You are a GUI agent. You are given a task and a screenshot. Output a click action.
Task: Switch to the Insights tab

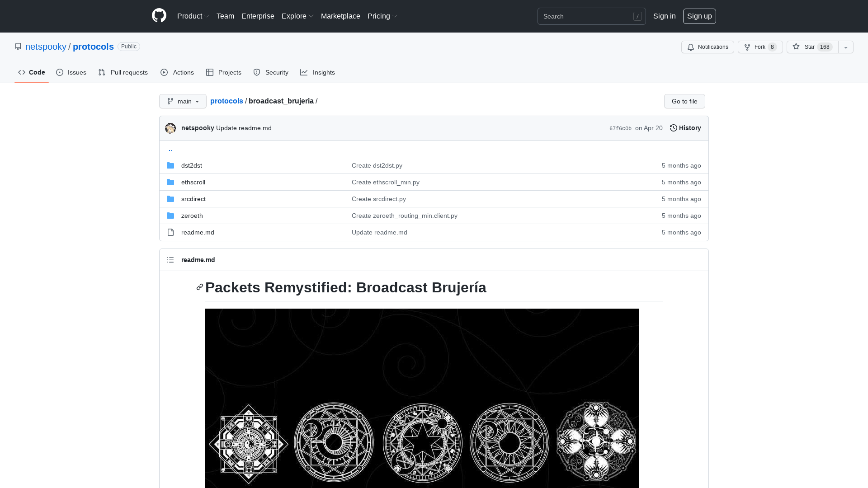click(x=318, y=72)
